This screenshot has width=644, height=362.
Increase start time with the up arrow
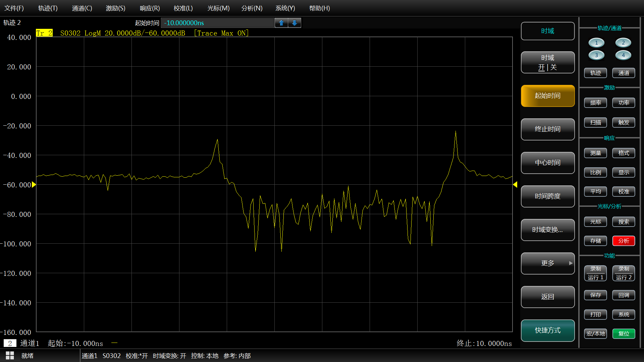click(x=281, y=23)
